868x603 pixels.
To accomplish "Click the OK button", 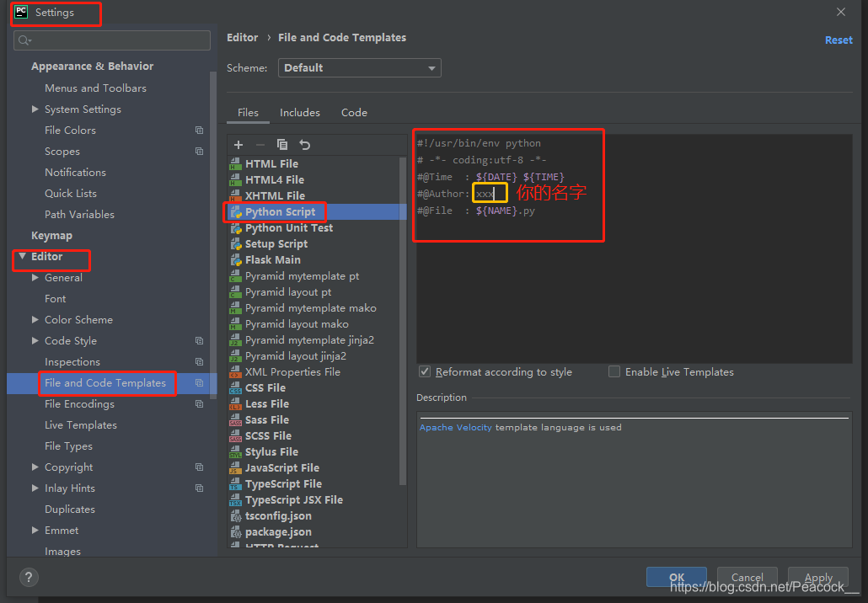I will [x=677, y=577].
